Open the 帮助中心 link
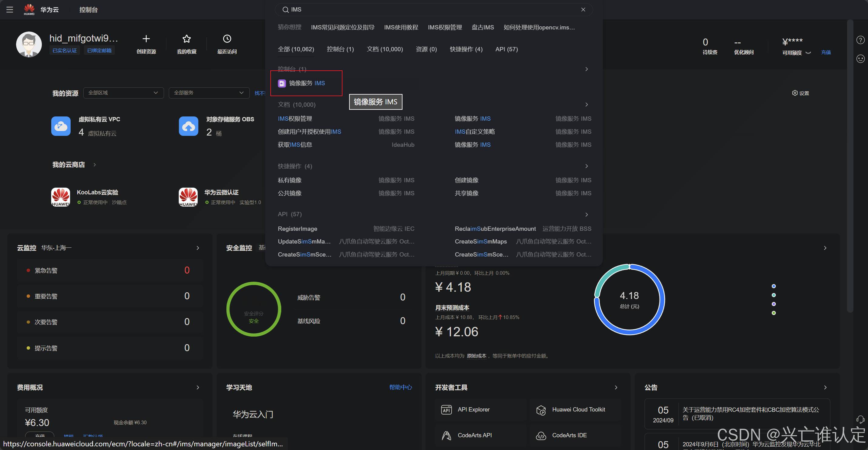This screenshot has height=450, width=868. tap(400, 387)
